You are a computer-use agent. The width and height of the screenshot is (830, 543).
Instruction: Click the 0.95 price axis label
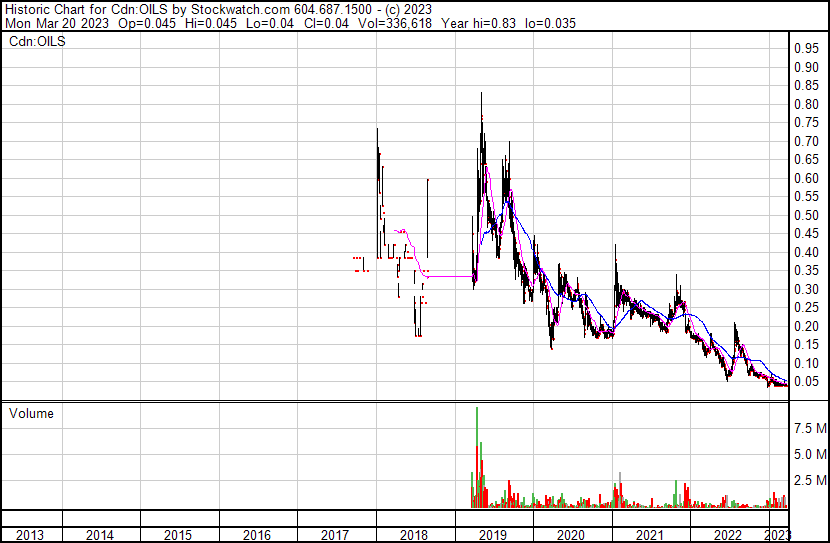(x=806, y=49)
